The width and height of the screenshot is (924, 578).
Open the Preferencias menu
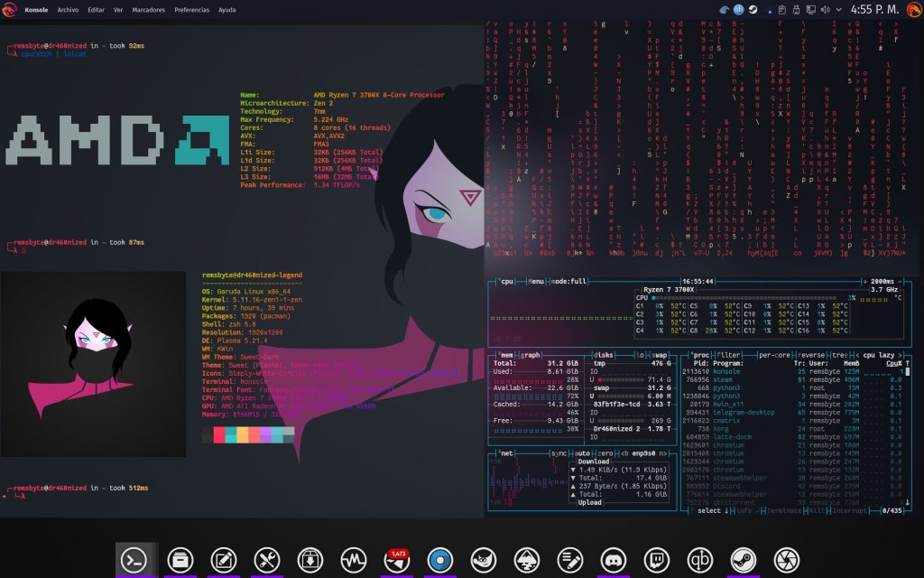(x=191, y=9)
